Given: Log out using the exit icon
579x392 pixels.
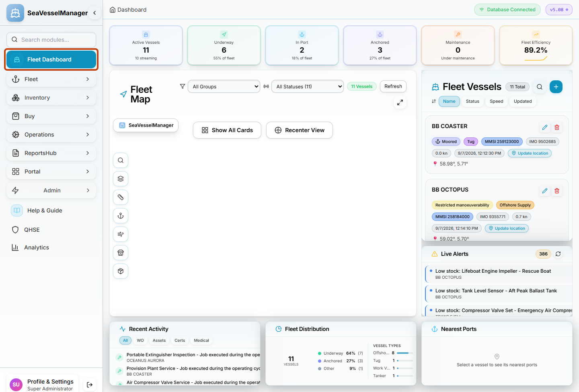Looking at the screenshot, I should tap(90, 385).
